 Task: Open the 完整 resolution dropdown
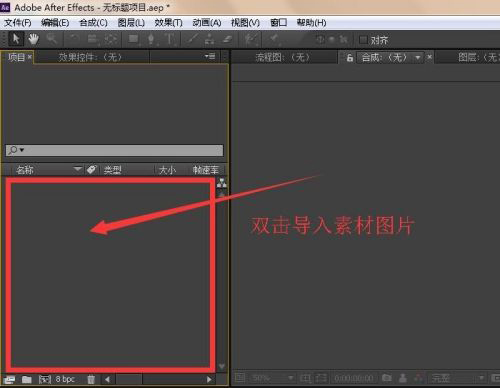tap(458, 378)
